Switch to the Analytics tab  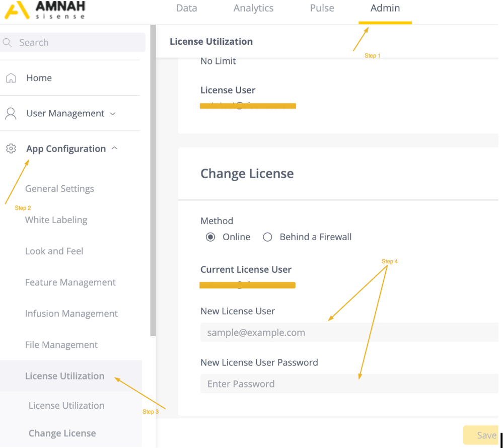click(x=253, y=9)
